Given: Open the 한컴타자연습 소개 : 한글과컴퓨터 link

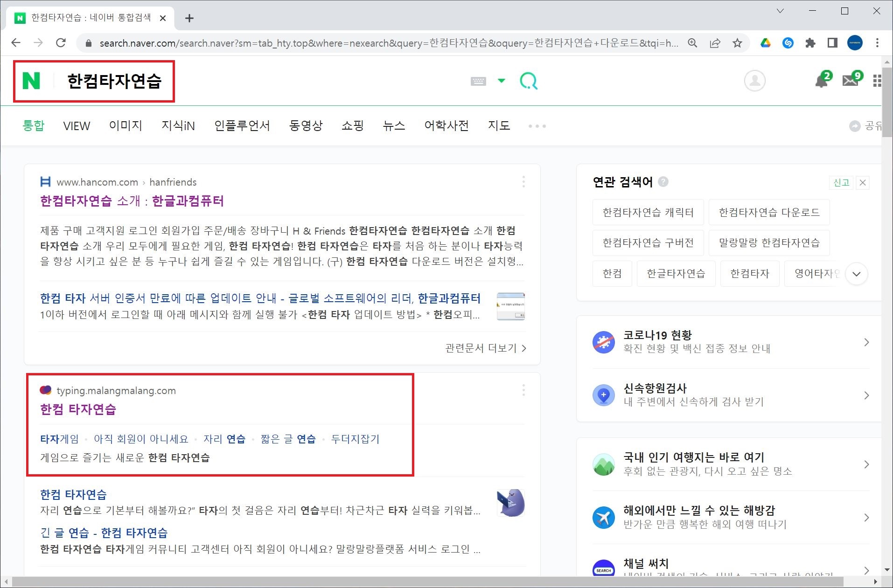Looking at the screenshot, I should pos(132,201).
